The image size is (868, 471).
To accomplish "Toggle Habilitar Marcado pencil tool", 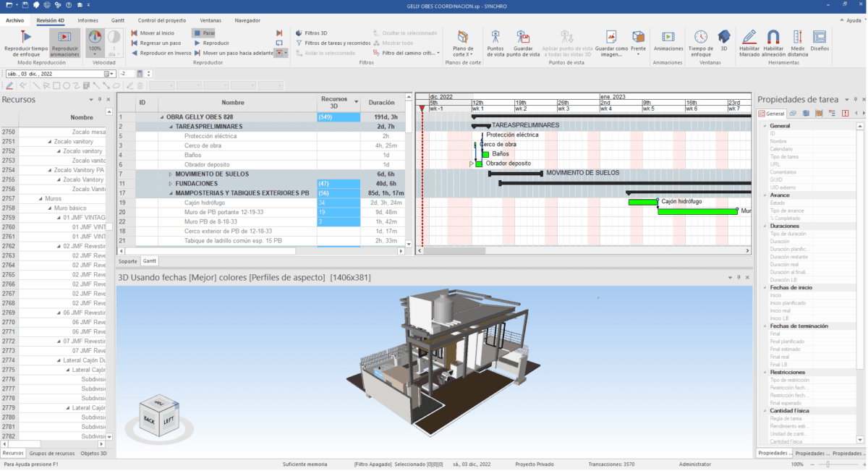I will [x=749, y=37].
